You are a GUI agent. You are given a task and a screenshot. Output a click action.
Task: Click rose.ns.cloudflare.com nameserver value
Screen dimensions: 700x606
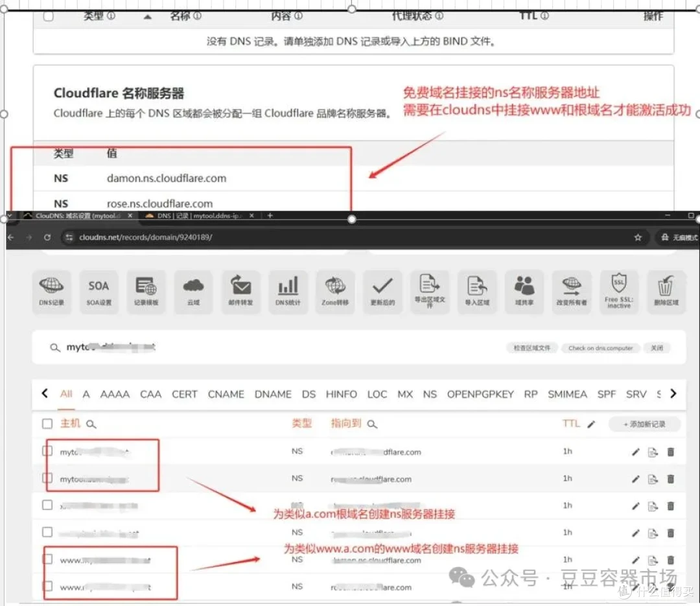click(x=160, y=204)
